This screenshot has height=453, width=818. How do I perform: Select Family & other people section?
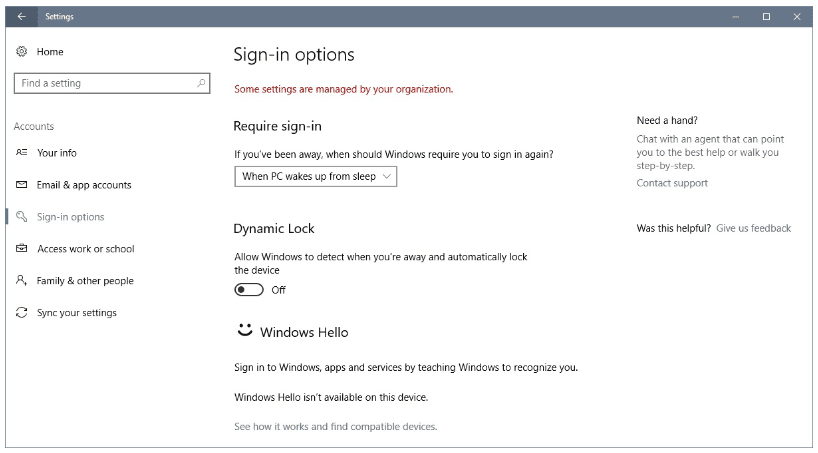click(x=85, y=281)
